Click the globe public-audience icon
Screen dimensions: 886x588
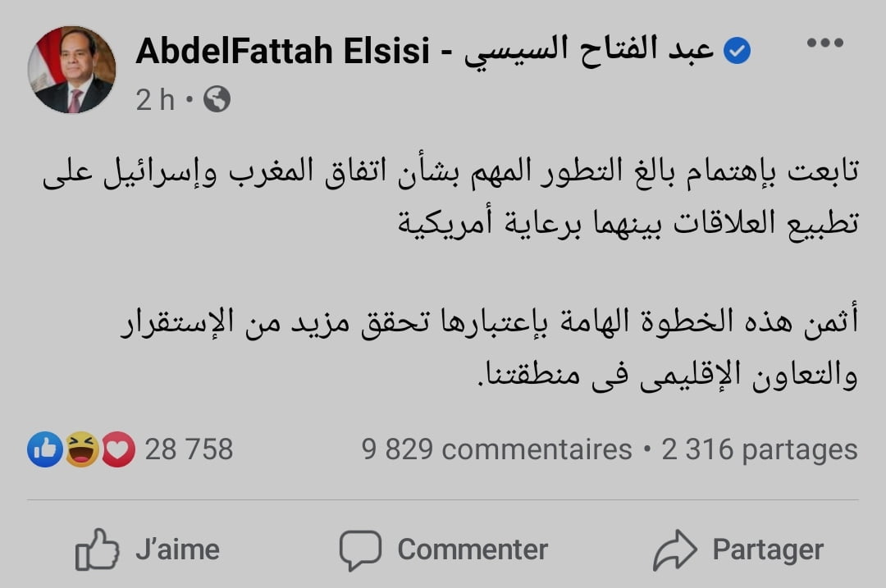(217, 100)
